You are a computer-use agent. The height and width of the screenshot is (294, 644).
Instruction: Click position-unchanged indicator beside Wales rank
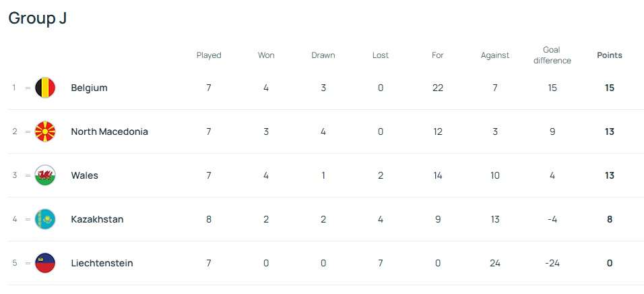(28, 175)
